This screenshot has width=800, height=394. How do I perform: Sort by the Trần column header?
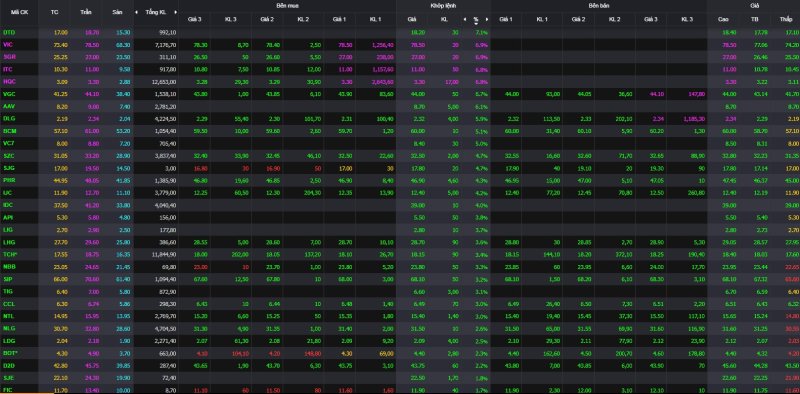pos(86,12)
